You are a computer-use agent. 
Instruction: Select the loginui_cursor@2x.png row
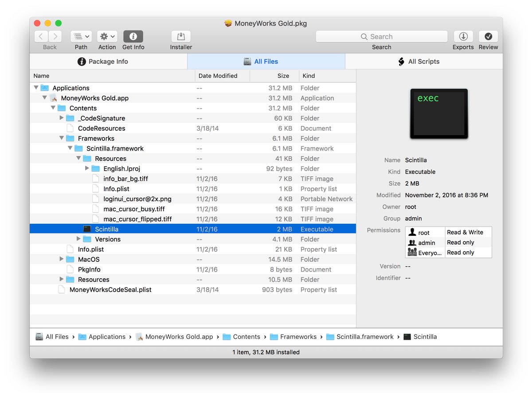193,199
